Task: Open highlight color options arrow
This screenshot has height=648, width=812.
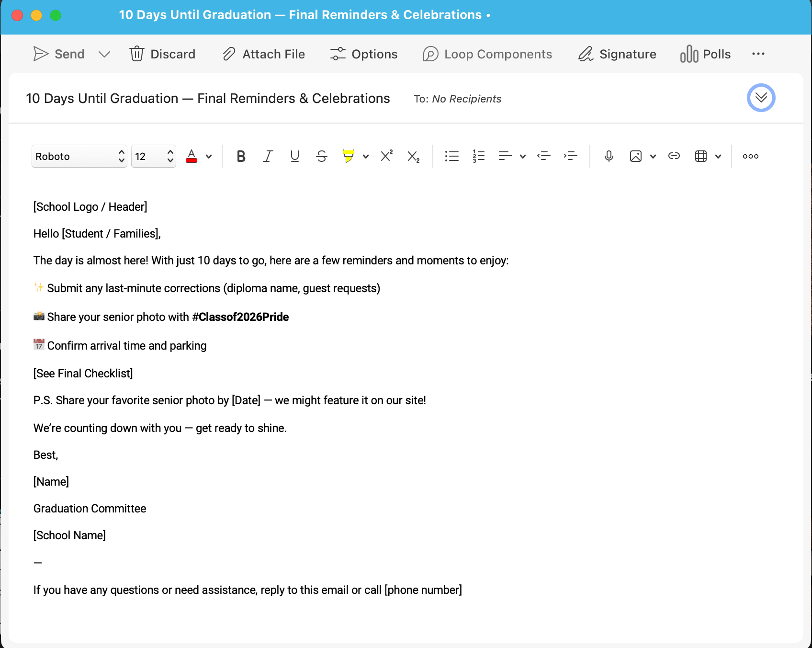Action: click(366, 156)
